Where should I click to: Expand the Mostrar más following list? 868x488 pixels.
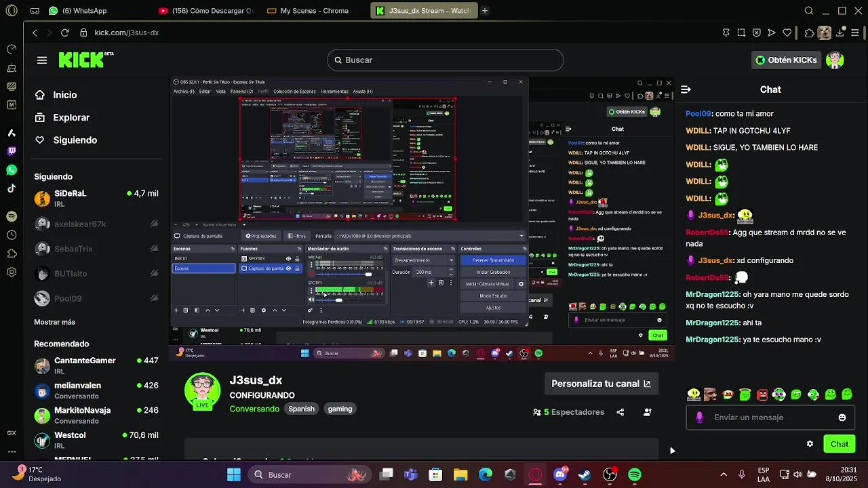tap(55, 322)
